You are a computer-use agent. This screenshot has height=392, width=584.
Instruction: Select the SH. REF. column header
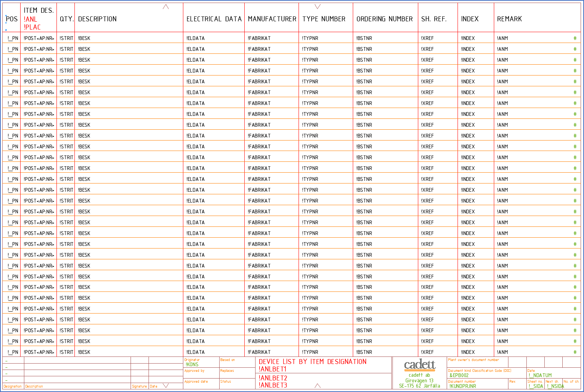coord(434,19)
